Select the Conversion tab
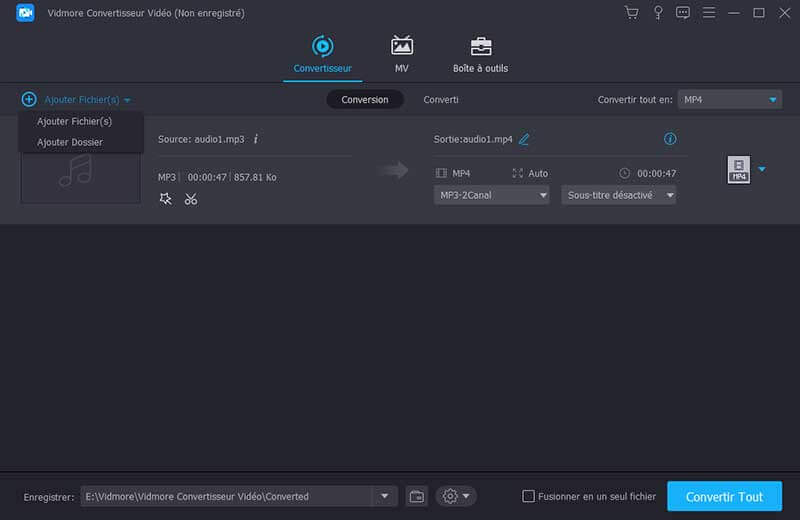 pos(365,100)
